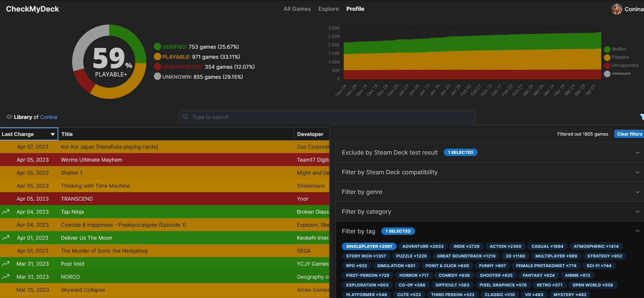
Task: Click trending arrow icon next to Post Void
Action: pos(6,264)
